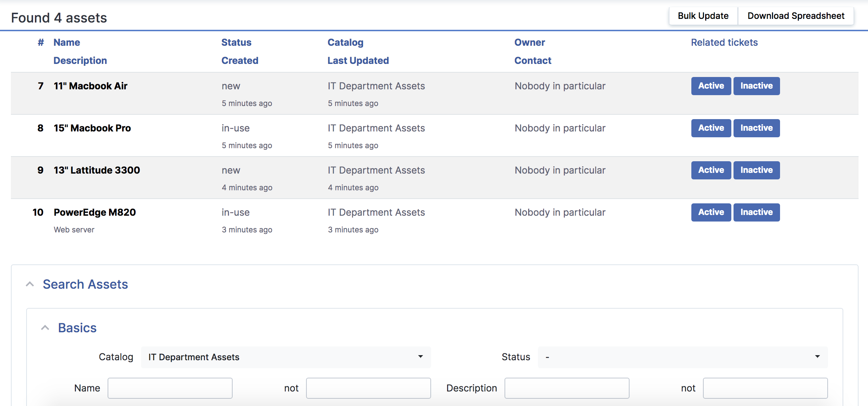Mark the 11" Macbook Air ticket as Inactive

point(756,86)
